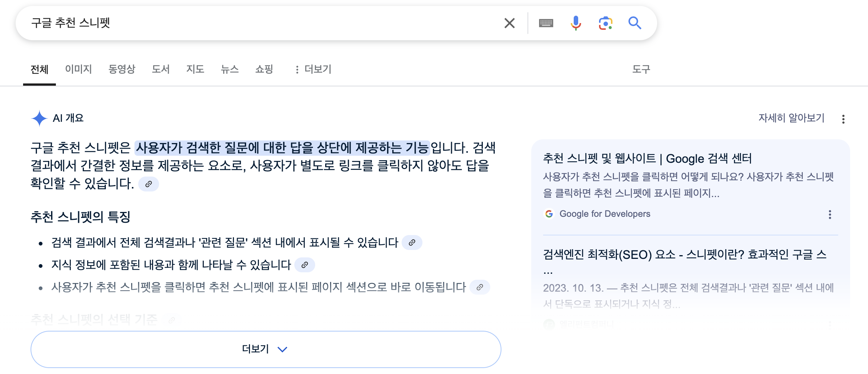Open the 지도 tab
Screen dimensions: 868x374
pos(195,69)
